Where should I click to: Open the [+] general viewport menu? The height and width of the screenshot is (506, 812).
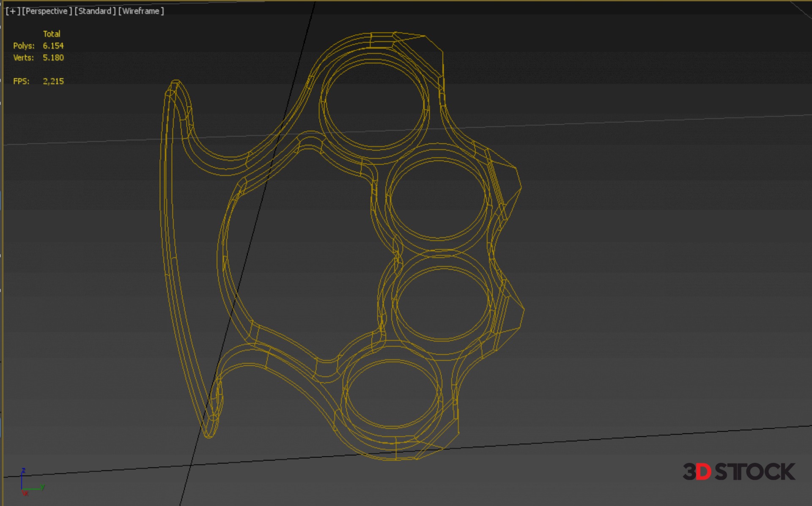pos(13,11)
